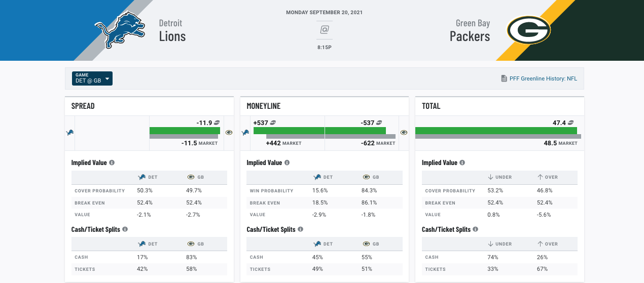This screenshot has width=644, height=283.
Task: Click info icon next to Total Implied Value
Action: [462, 163]
